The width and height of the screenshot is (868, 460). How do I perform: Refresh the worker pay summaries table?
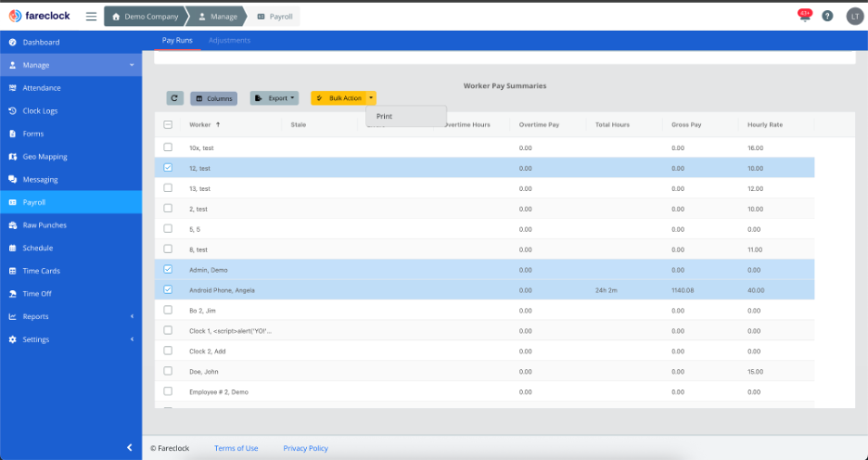174,98
